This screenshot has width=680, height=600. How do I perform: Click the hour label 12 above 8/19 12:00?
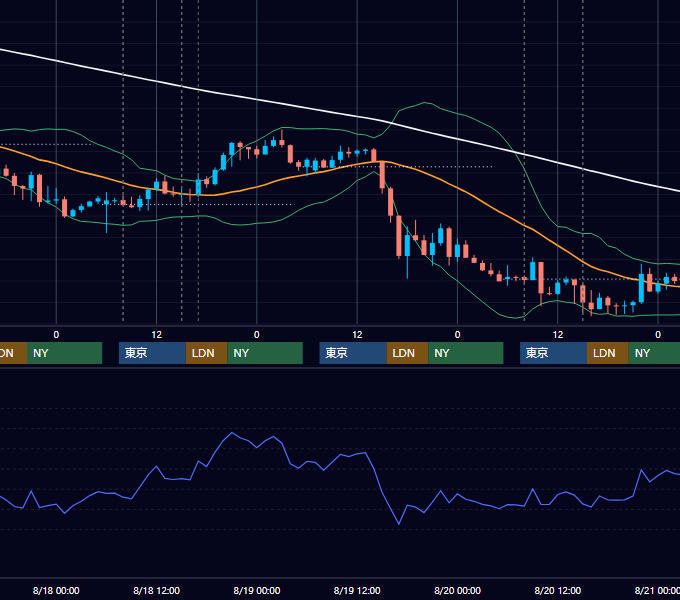click(357, 335)
